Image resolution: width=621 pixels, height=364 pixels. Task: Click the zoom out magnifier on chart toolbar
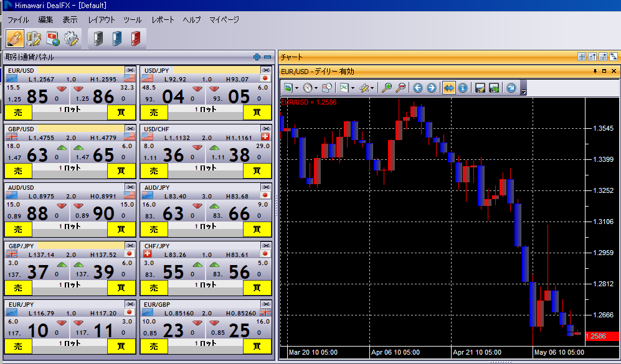tap(401, 88)
